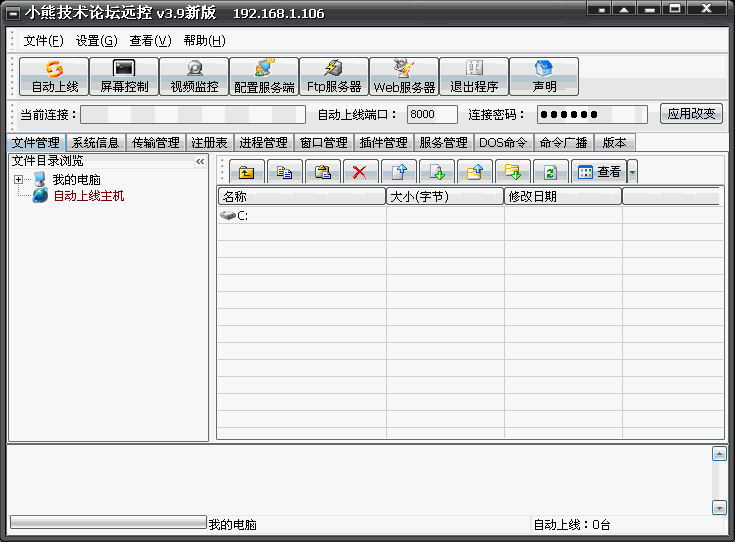
Task: Click the green refresh file list icon
Action: pyautogui.click(x=550, y=172)
